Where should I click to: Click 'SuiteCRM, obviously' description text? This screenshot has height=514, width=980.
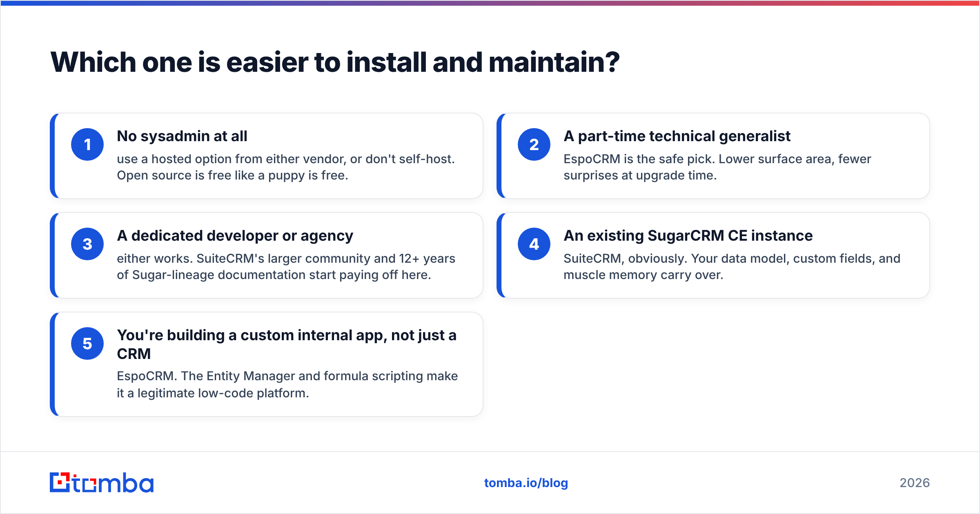[x=732, y=267]
